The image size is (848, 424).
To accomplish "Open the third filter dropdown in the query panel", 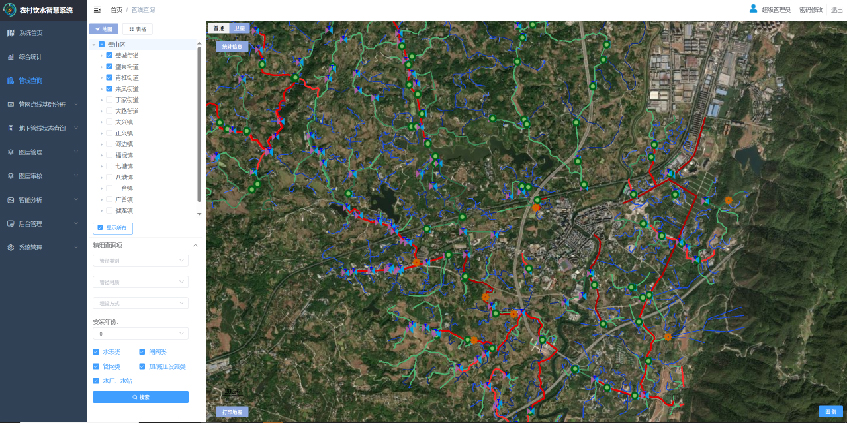I will 141,303.
